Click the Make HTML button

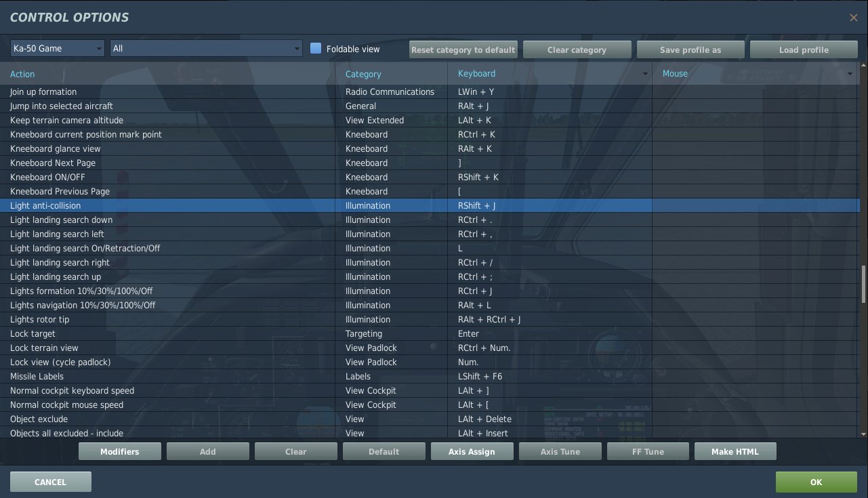point(735,451)
